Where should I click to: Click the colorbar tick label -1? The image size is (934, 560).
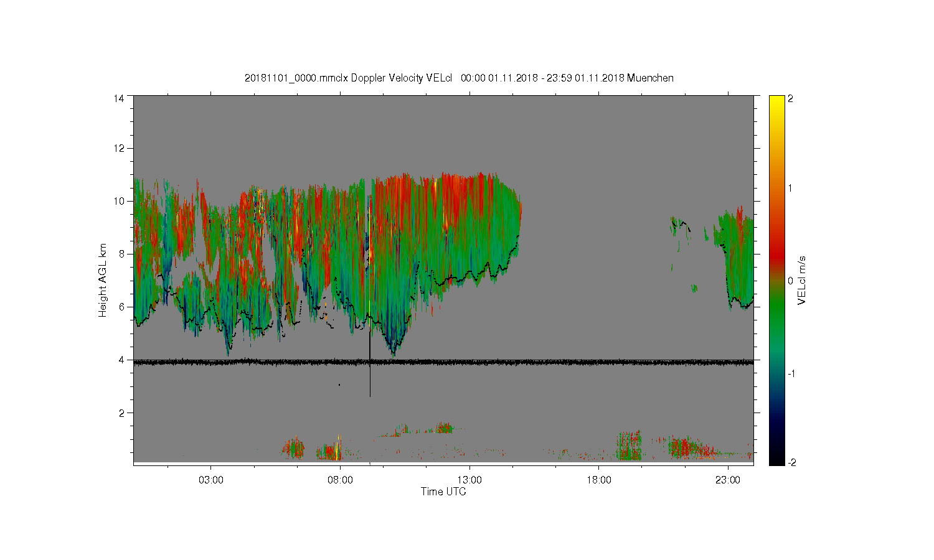click(x=791, y=373)
